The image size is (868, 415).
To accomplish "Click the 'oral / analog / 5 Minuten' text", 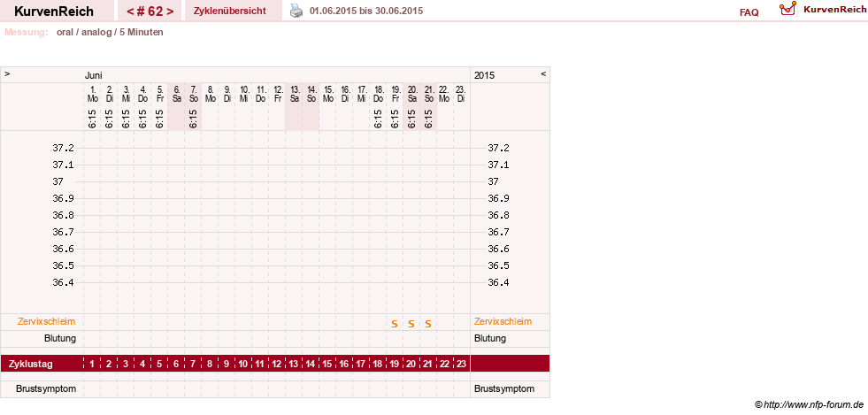I will (110, 32).
